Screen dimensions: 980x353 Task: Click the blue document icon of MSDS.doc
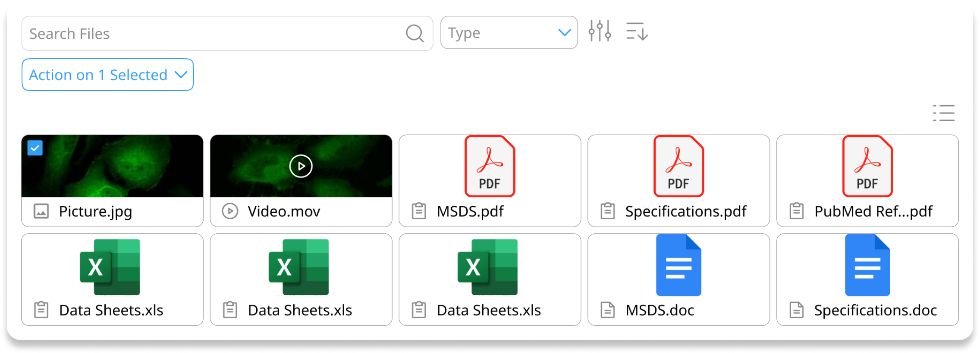point(679,265)
